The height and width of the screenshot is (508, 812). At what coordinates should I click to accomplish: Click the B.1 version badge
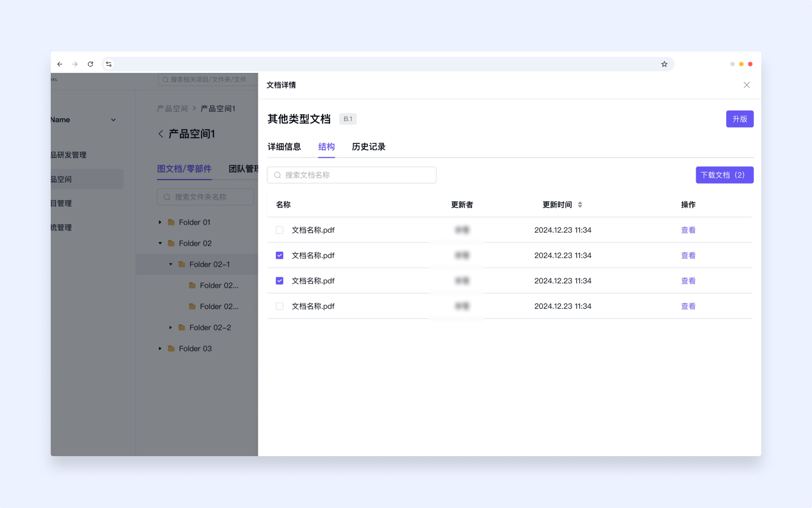348,119
